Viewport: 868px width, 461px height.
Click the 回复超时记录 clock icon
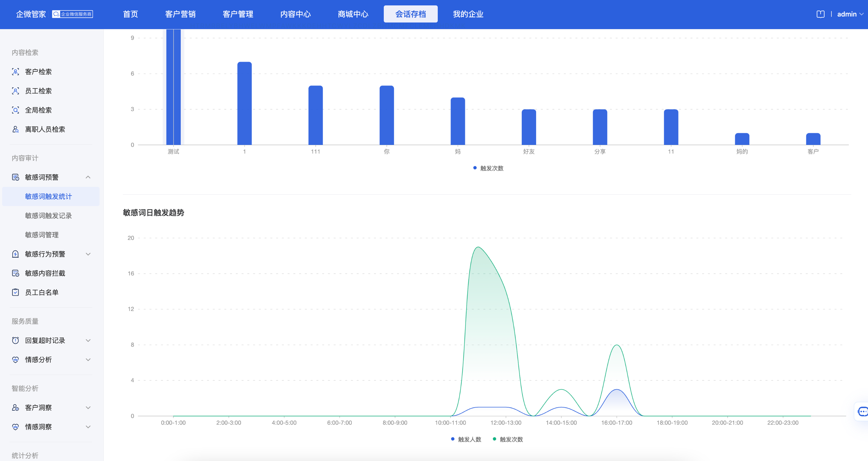click(x=16, y=340)
